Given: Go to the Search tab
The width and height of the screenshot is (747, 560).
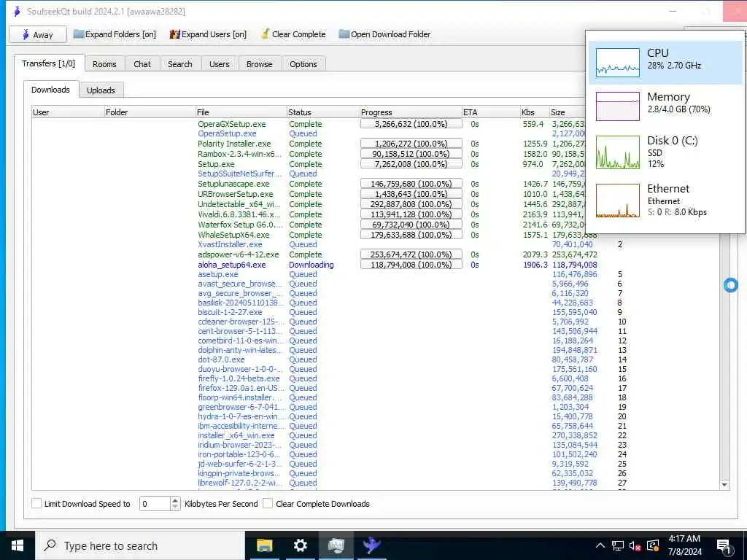Looking at the screenshot, I should tap(180, 64).
